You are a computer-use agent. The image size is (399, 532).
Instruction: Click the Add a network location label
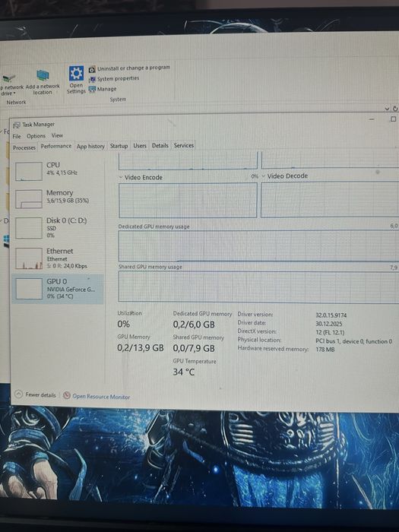tap(43, 89)
